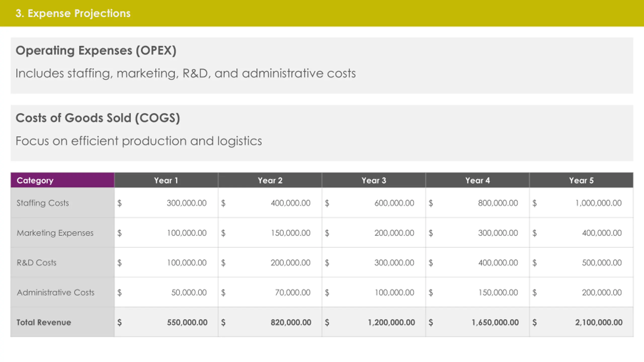Click the OPEX description about staffing and marketing
Viewport: 644px width, 362px height.
click(x=186, y=73)
